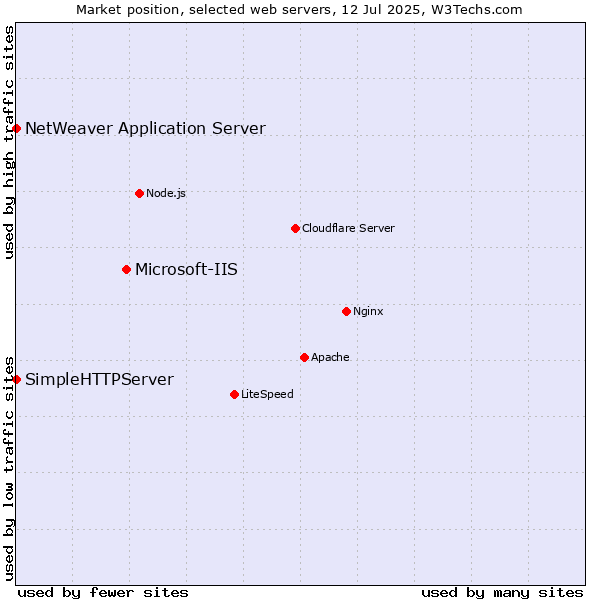Click the Node.js red marker
Image resolution: width=600 pixels, height=600 pixels.
(140, 194)
